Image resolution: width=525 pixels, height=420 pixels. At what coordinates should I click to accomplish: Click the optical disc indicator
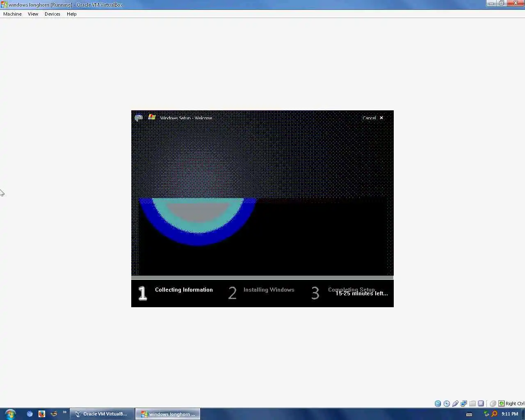pyautogui.click(x=447, y=404)
